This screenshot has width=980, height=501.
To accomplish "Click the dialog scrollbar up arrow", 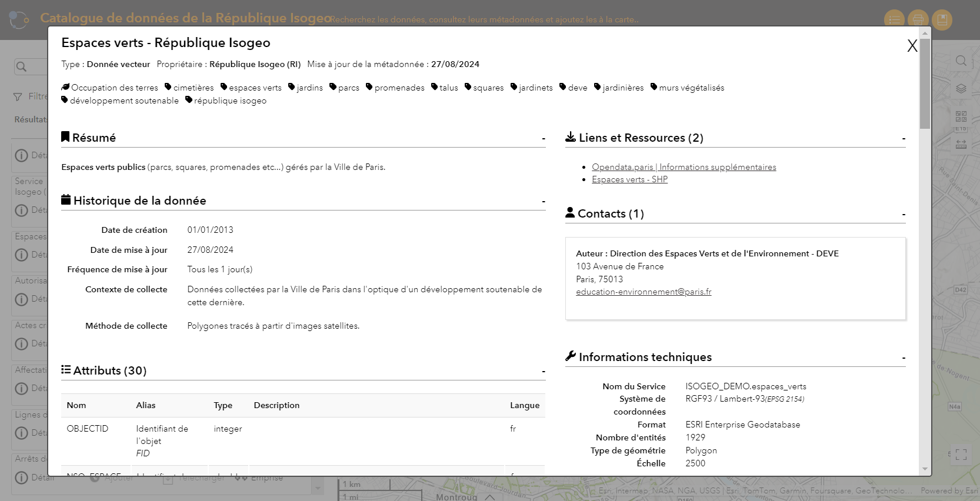I will [925, 33].
